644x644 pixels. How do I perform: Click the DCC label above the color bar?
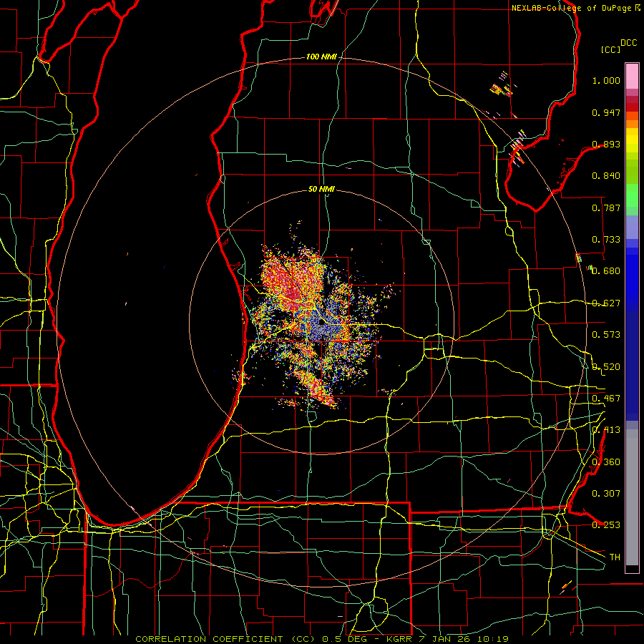(629, 43)
